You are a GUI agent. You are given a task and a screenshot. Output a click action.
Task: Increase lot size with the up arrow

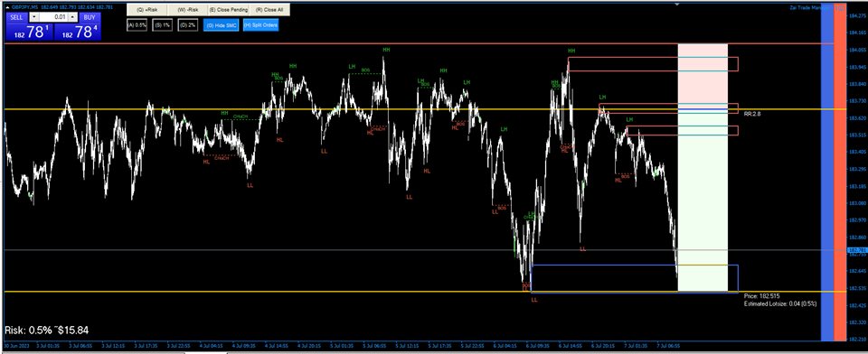(x=72, y=18)
